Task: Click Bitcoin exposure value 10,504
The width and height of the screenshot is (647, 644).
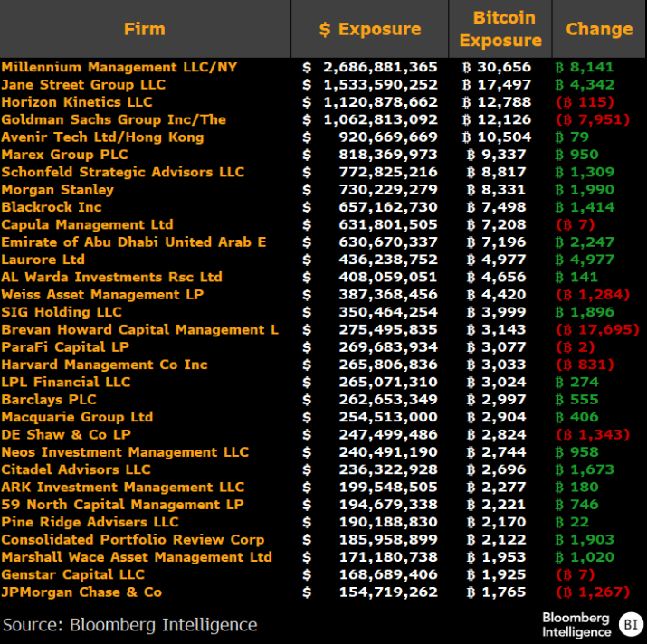Action: tap(497, 137)
